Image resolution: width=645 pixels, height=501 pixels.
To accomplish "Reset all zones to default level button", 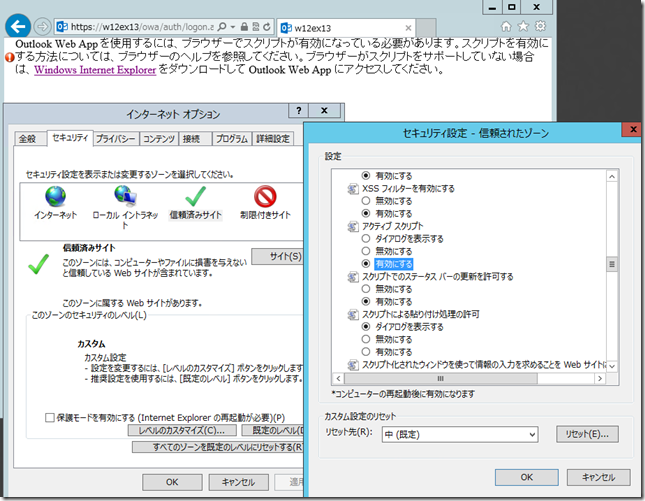I will [x=218, y=447].
